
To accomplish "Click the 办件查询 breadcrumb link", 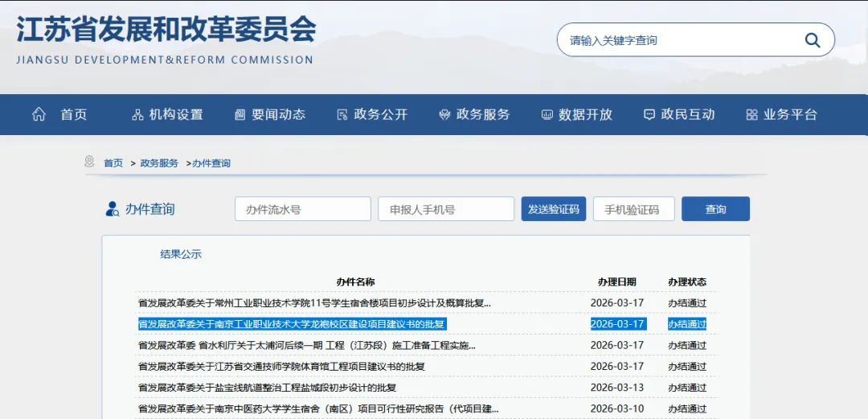I will [211, 163].
